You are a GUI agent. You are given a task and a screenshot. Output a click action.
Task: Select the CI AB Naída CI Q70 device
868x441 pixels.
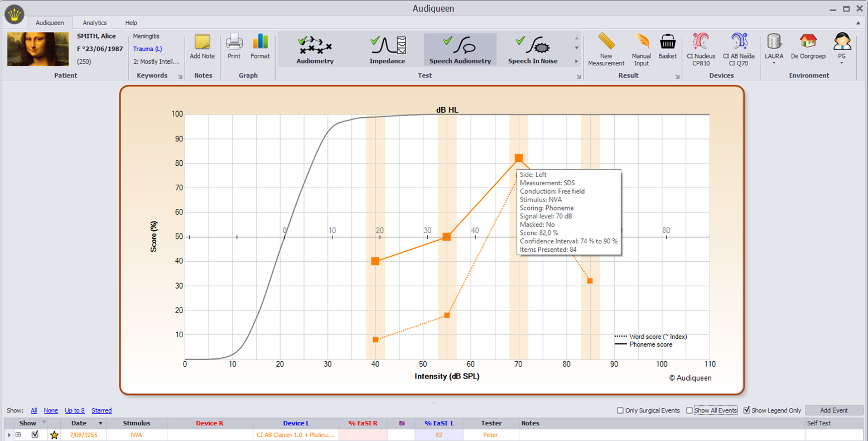click(x=738, y=49)
